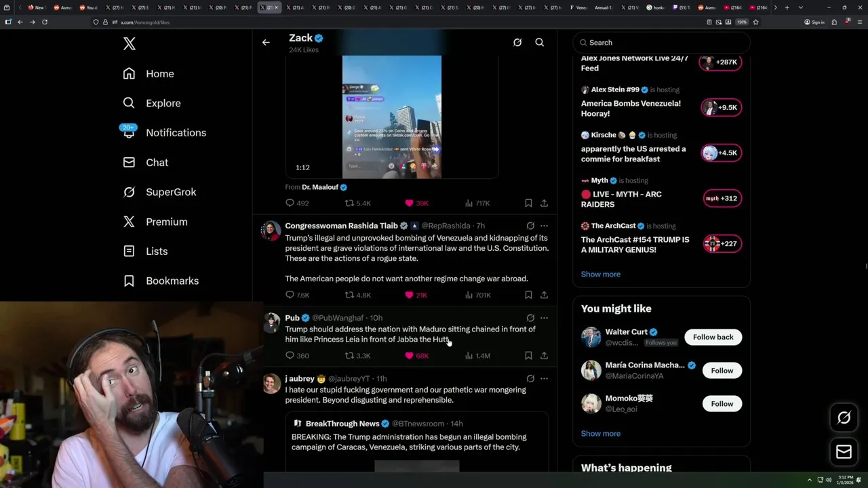Click Sign in in the browser toolbar
Image resolution: width=868 pixels, height=488 pixels.
(814, 22)
